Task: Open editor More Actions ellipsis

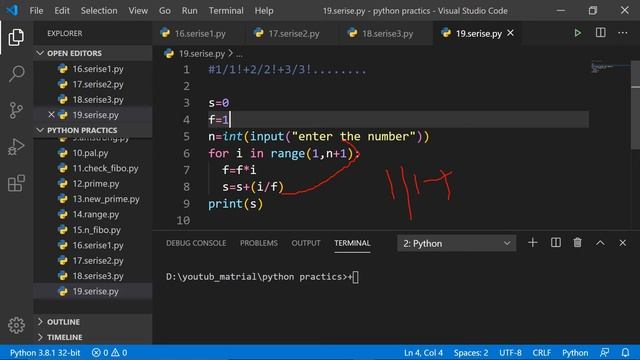Action: (x=622, y=33)
